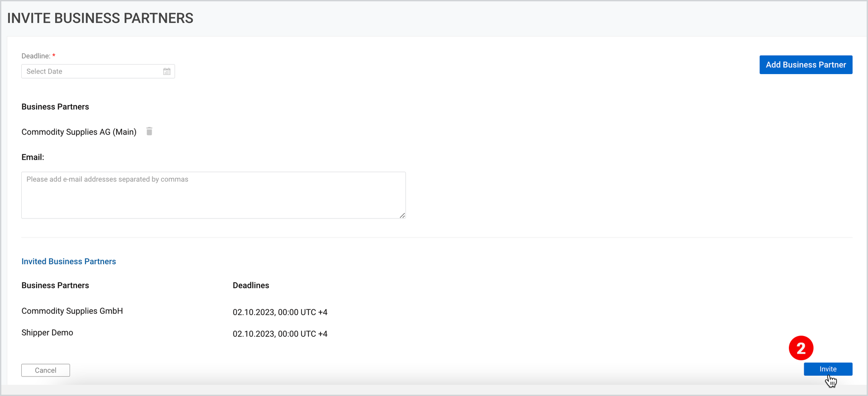Grab the email textarea resize handle
This screenshot has height=396, width=868.
click(402, 215)
